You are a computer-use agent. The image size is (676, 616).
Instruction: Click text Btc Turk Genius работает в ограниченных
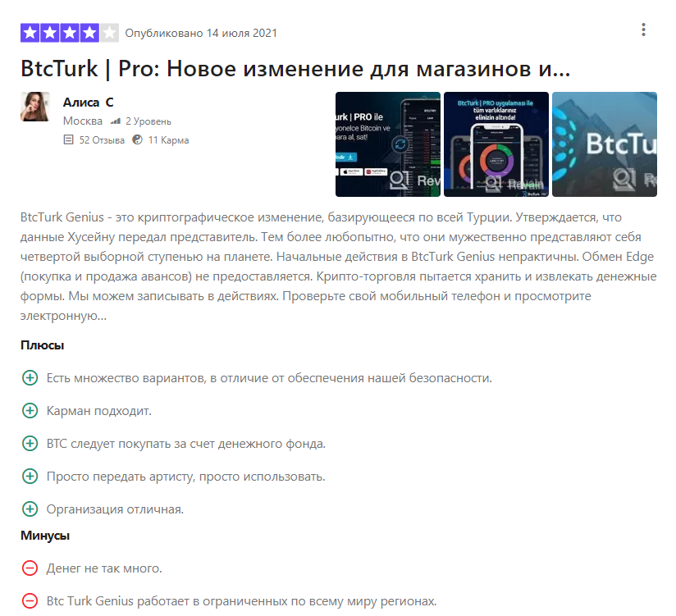(241, 601)
